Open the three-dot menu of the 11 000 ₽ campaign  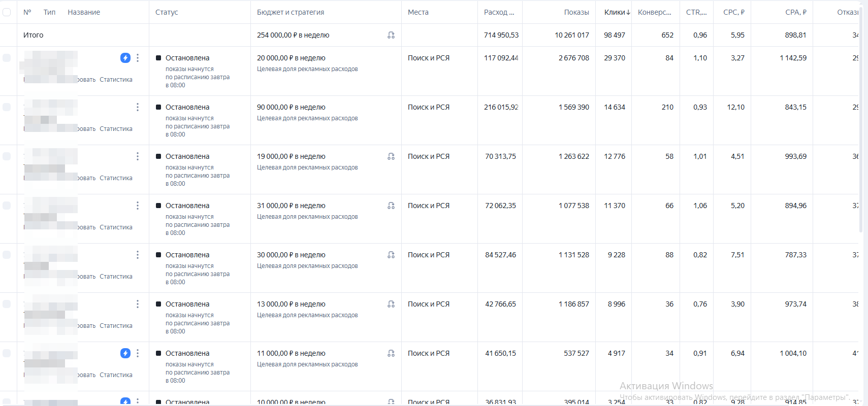click(138, 353)
